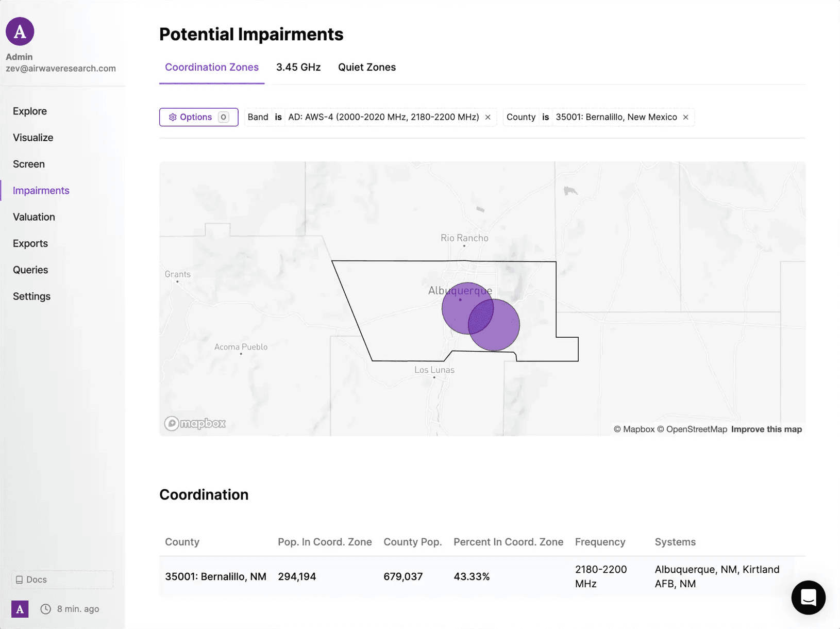Click the overlapping purple coordination zone circle
840x629 pixels.
(480, 317)
